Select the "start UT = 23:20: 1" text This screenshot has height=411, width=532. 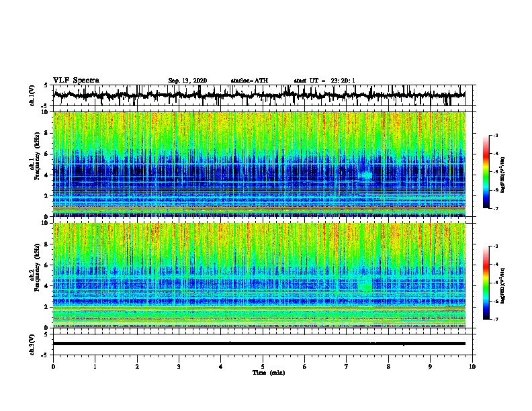click(x=324, y=81)
